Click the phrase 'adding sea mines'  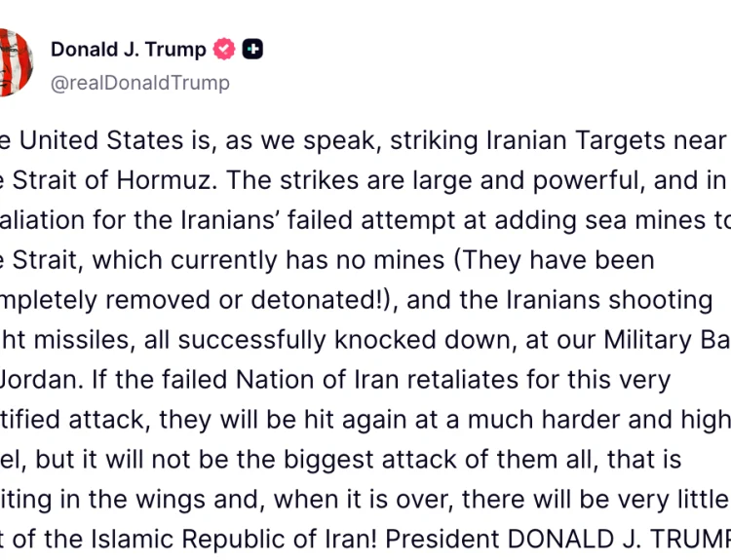coord(599,220)
